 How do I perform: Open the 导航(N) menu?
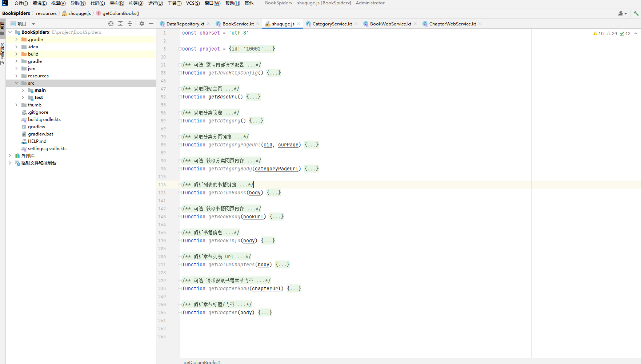click(78, 3)
